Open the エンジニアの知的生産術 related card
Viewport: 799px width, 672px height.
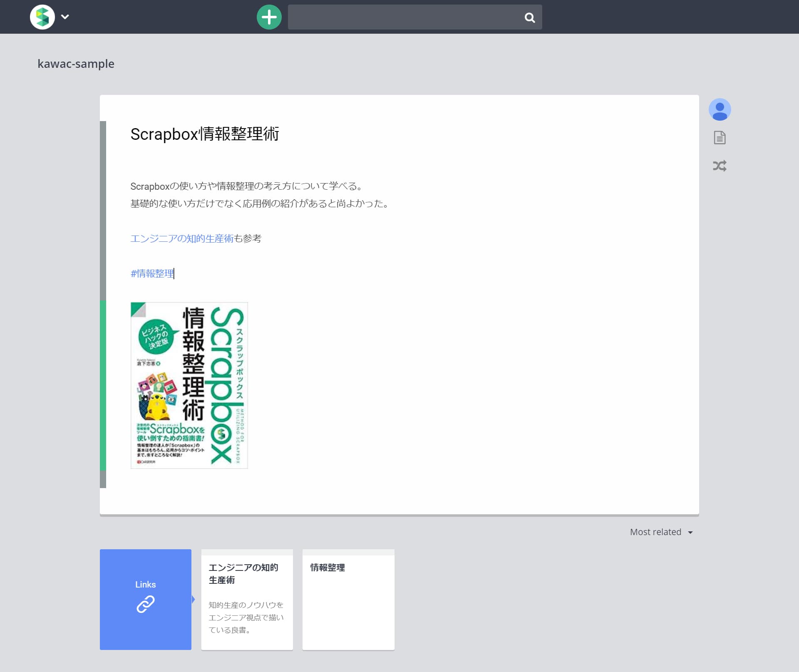click(x=247, y=600)
